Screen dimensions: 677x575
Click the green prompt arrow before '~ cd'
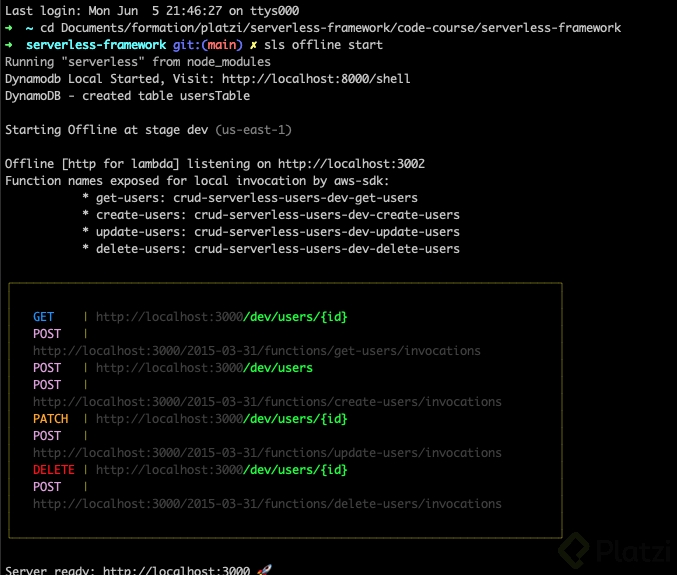coord(9,28)
